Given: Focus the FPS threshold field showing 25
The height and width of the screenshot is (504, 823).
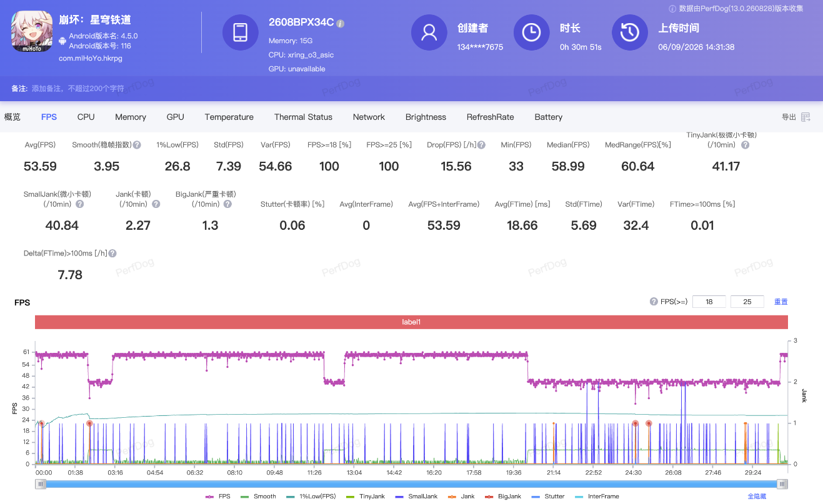Looking at the screenshot, I should 747,302.
